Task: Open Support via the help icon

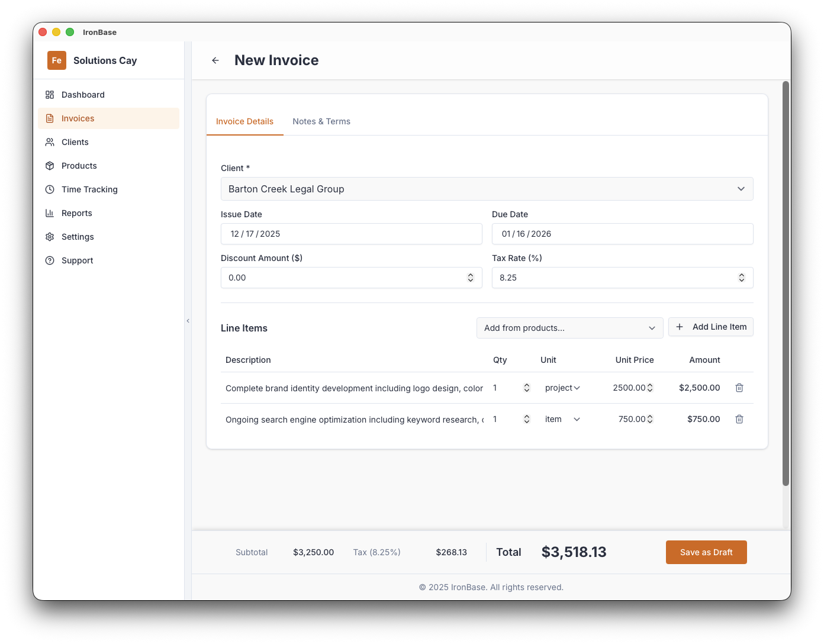Action: click(50, 260)
